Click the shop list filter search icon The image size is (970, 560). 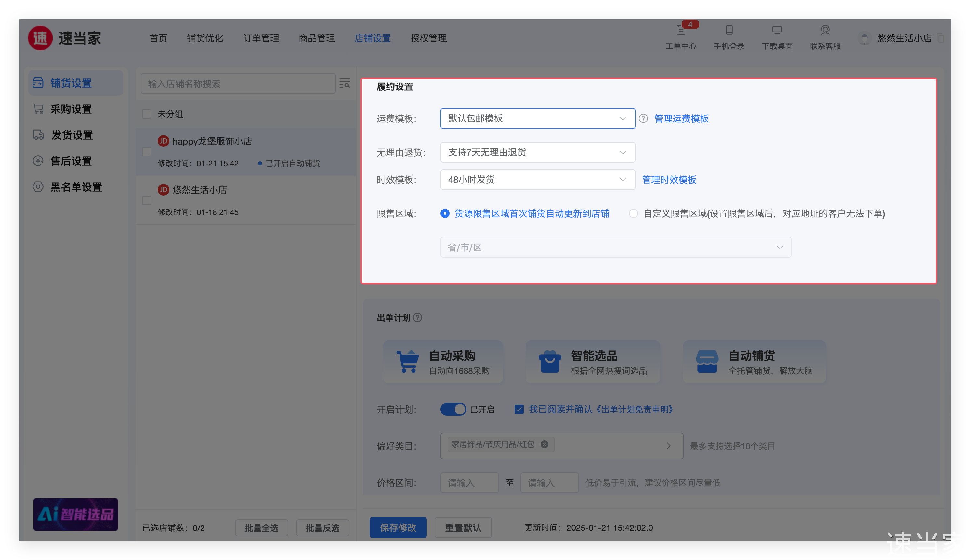click(x=345, y=83)
